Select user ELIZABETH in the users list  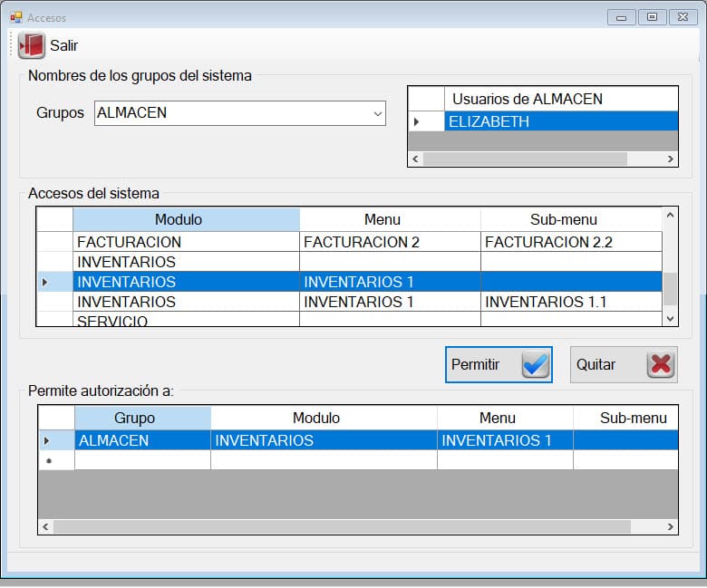pos(561,121)
